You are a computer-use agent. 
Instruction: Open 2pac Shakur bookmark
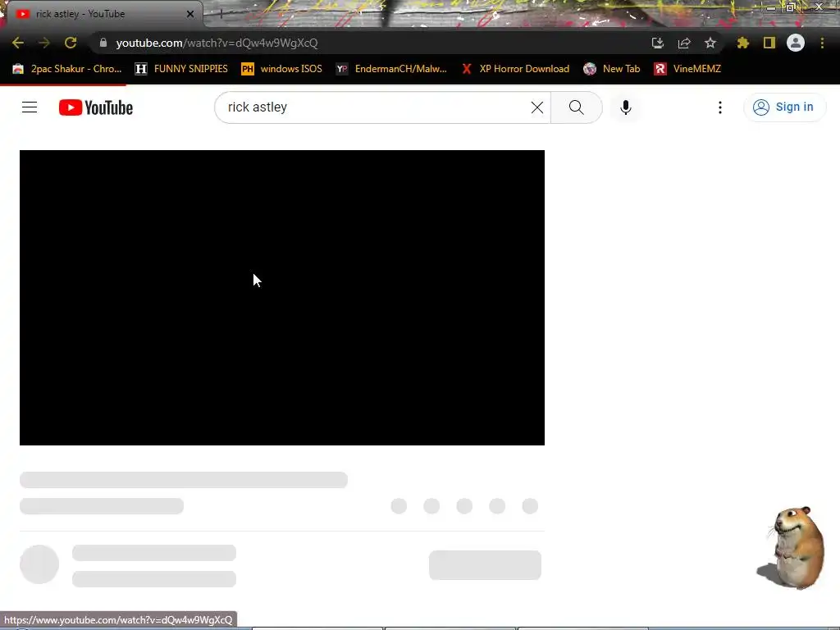(67, 69)
